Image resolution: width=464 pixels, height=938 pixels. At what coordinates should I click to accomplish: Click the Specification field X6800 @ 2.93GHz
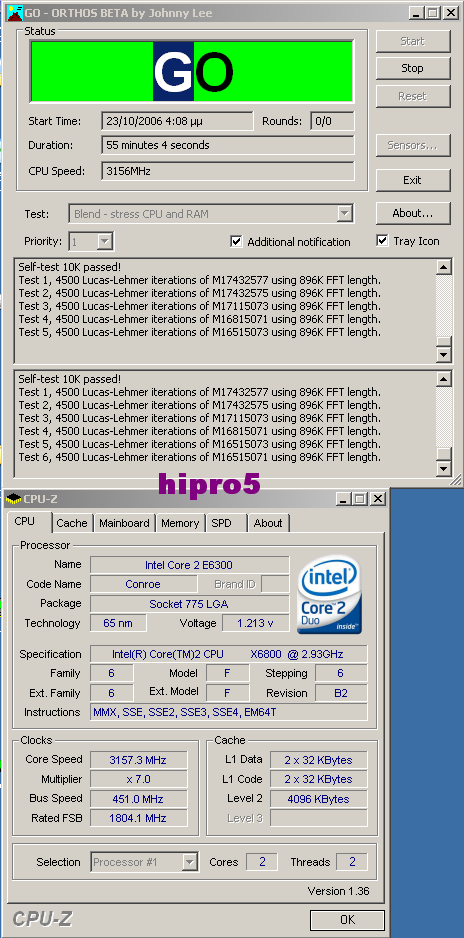[x=228, y=654]
